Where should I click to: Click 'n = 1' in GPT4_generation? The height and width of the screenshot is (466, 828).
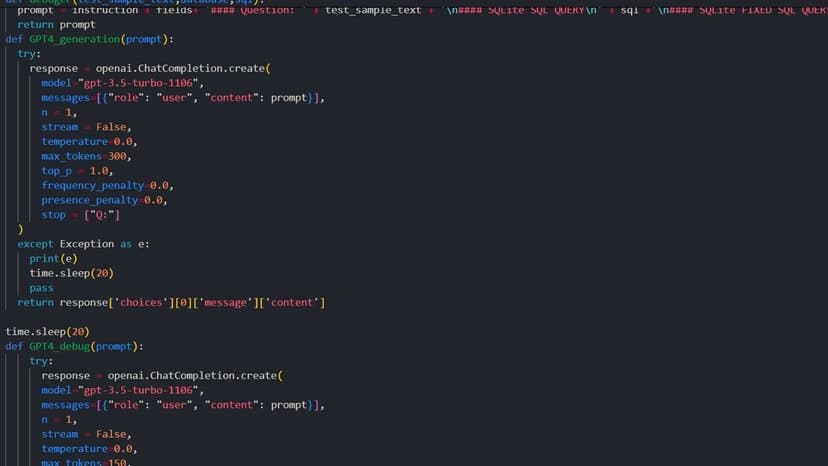pyautogui.click(x=59, y=113)
